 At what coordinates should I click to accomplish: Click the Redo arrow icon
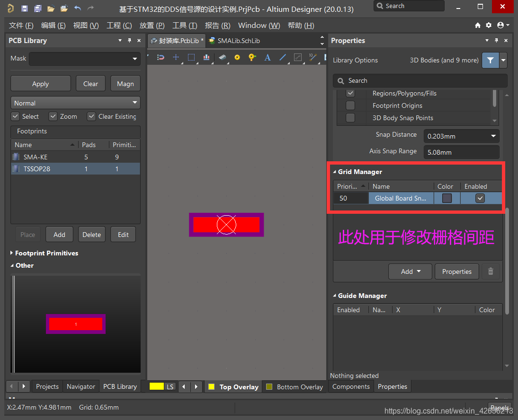pyautogui.click(x=90, y=8)
